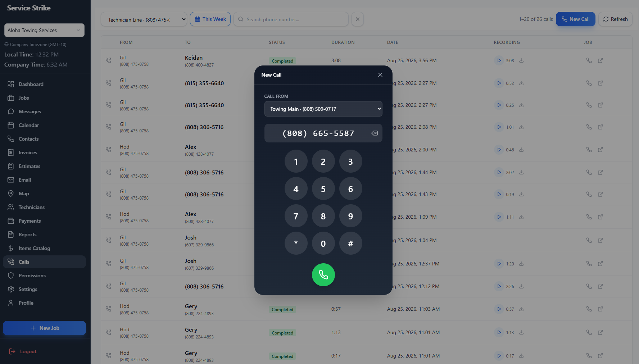Focus the Search phone number field

(x=291, y=19)
